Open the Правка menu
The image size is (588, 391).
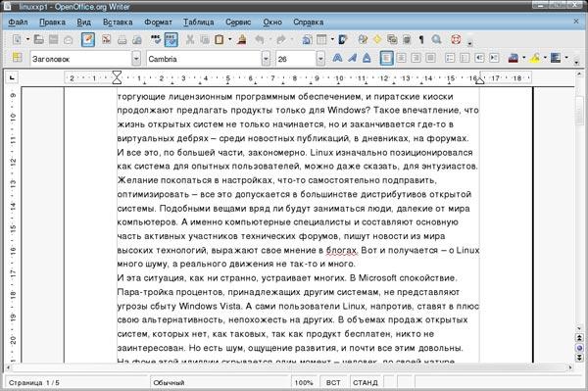point(53,23)
